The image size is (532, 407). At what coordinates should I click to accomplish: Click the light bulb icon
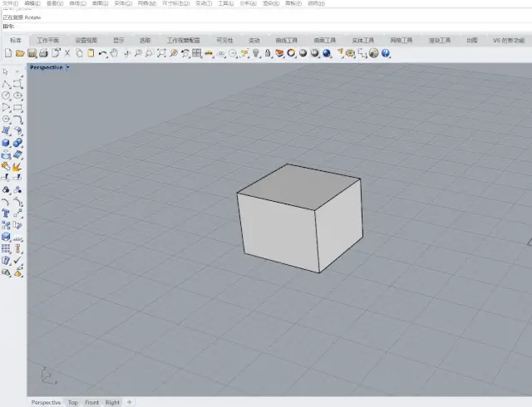click(256, 53)
